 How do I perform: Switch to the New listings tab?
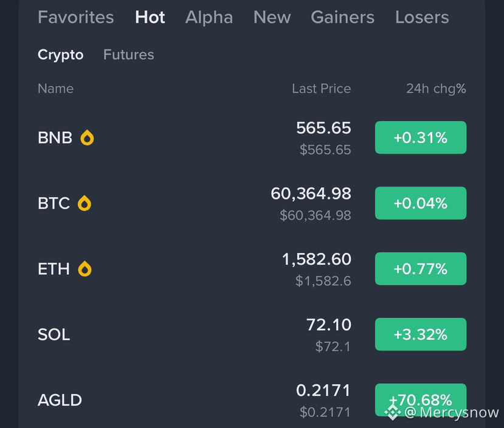(272, 17)
